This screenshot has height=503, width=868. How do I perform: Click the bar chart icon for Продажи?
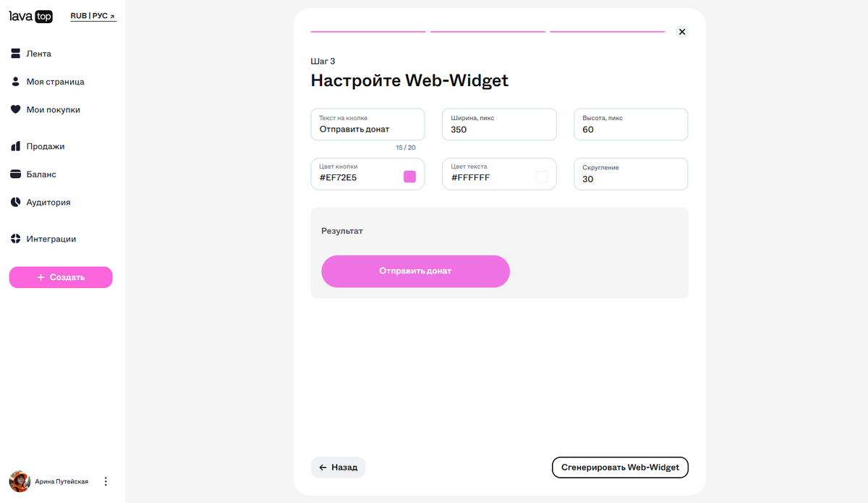[x=16, y=146]
